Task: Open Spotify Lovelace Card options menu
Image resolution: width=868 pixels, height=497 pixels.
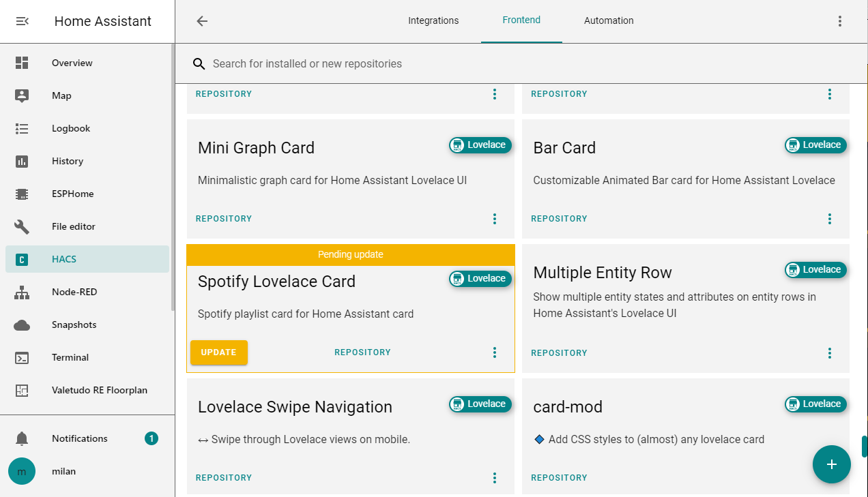Action: point(495,352)
